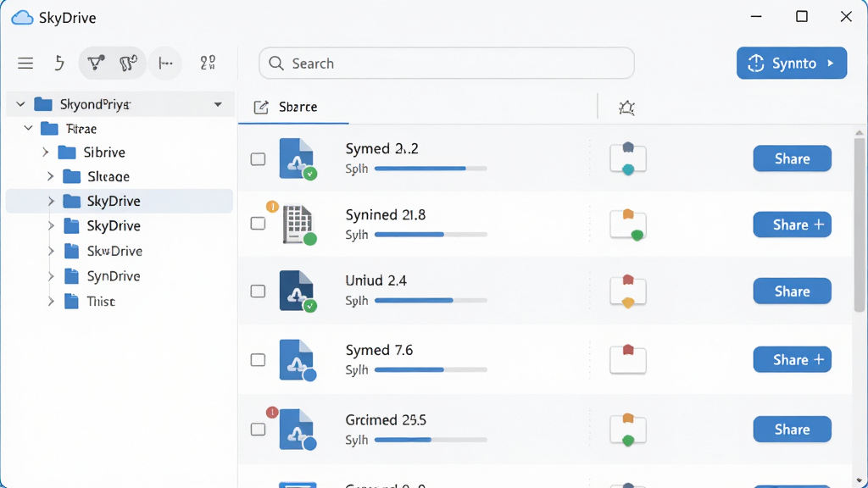The width and height of the screenshot is (868, 488).
Task: Expand the highlighted SkyDrive folder
Action: [51, 202]
